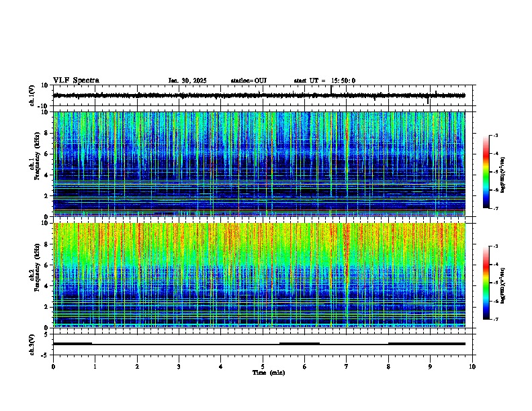Click the "8" kHz tick of ch.2 spectrogram
532x411 pixels.
point(47,244)
